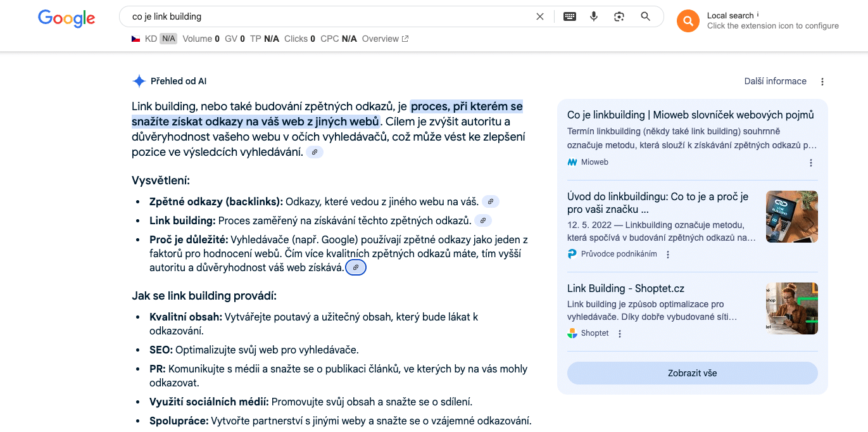This screenshot has height=432, width=868.
Task: Clear the search query with the X icon
Action: [539, 16]
